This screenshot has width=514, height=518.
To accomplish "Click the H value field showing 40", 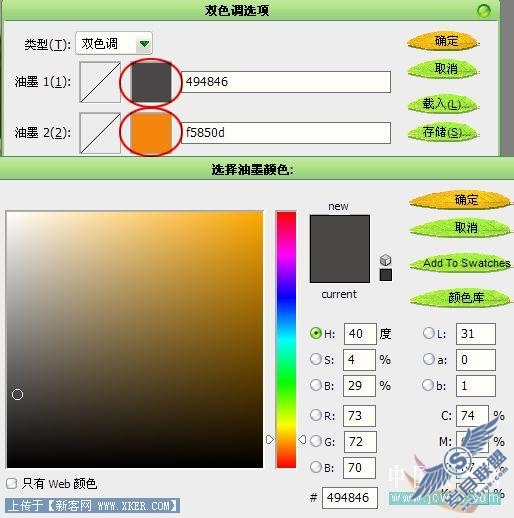I will (360, 333).
